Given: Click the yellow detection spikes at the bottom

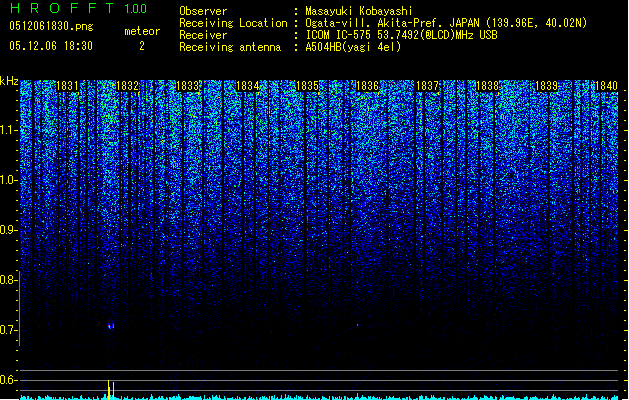Looking at the screenshot, I should tap(111, 389).
